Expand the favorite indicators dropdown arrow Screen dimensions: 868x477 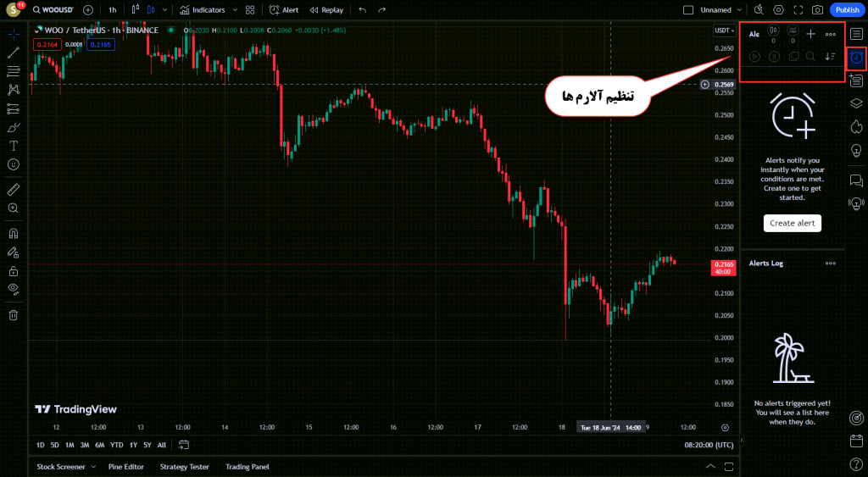tap(235, 10)
